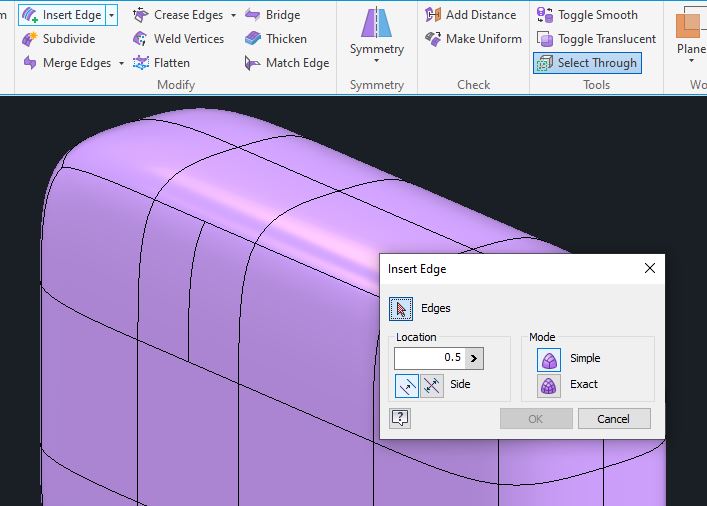Screen dimensions: 707x506
Task: Toggle Smooth display mode
Action: tap(587, 15)
